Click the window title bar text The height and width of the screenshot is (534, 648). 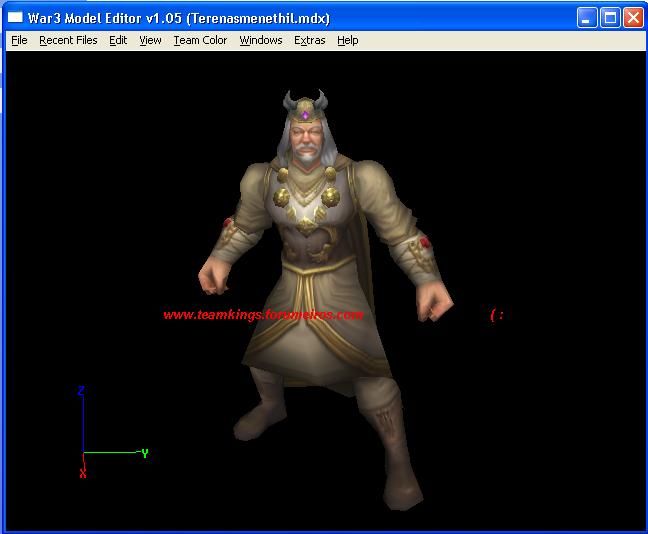coord(179,18)
